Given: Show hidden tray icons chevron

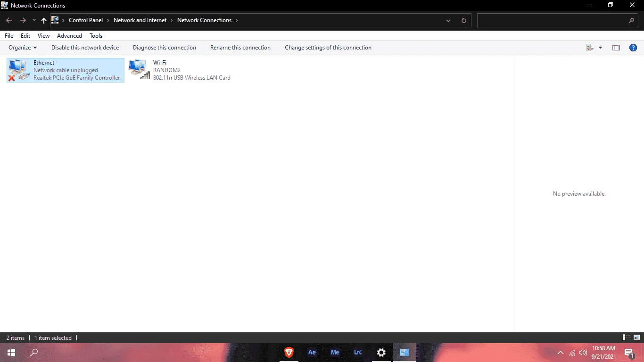Looking at the screenshot, I should click(x=561, y=353).
